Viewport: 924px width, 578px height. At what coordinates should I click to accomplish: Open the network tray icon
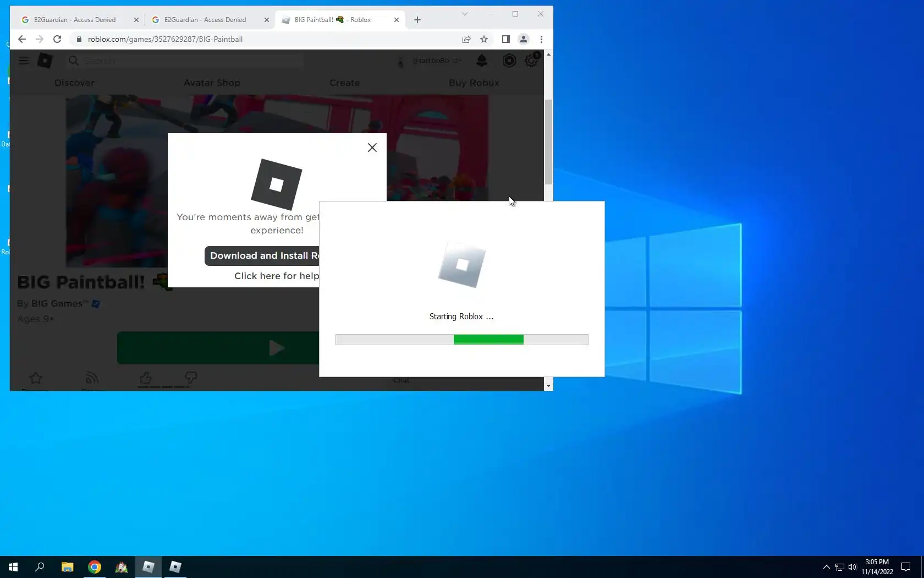[840, 567]
